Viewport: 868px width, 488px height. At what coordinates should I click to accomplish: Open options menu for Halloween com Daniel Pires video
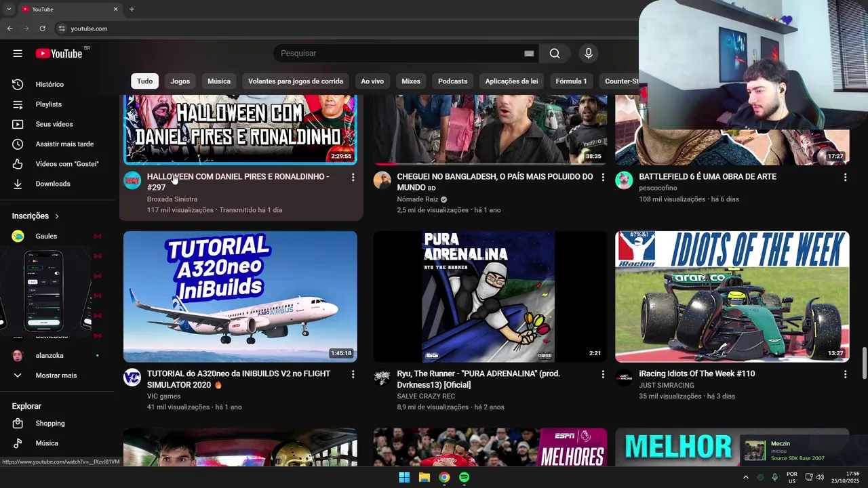pyautogui.click(x=353, y=177)
